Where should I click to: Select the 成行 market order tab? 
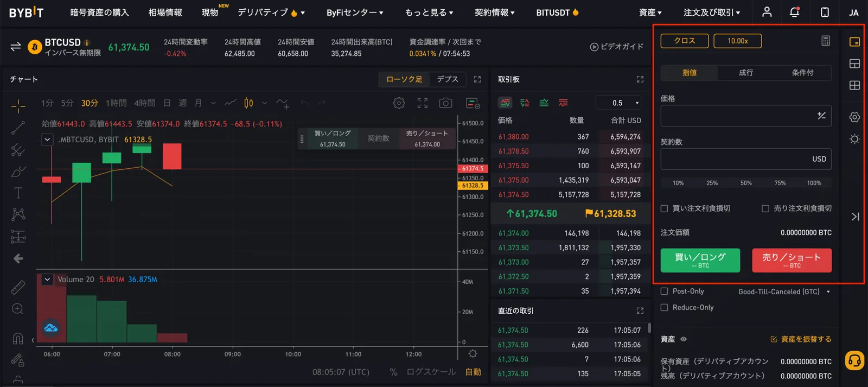click(x=746, y=73)
